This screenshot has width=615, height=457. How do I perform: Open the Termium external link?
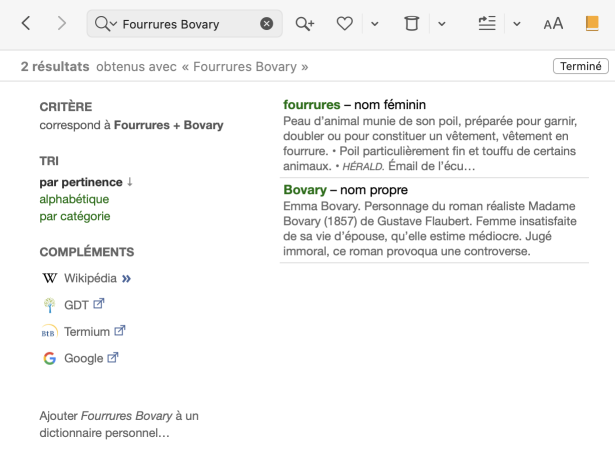tap(86, 331)
